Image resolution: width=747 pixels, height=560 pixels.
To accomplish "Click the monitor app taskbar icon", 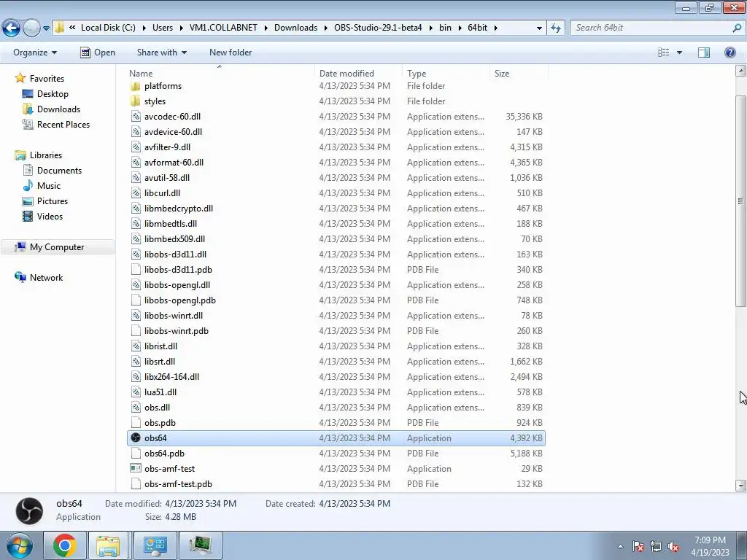I will point(200,545).
